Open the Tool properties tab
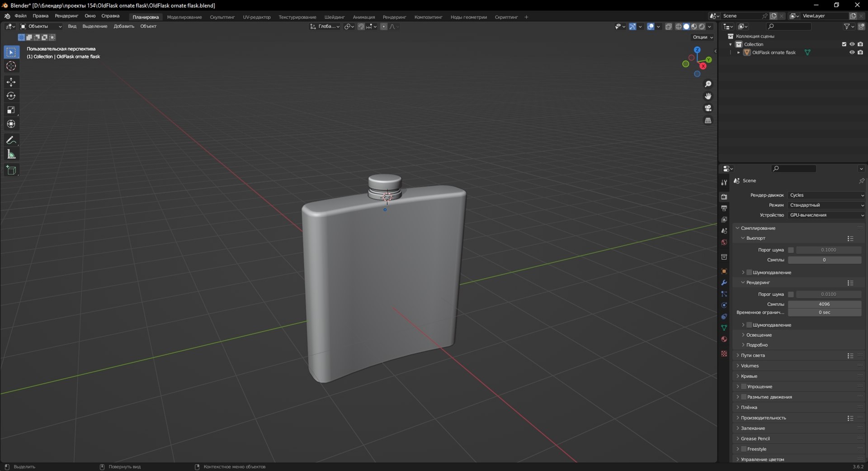Screen dimensions: 868x471 click(724, 182)
